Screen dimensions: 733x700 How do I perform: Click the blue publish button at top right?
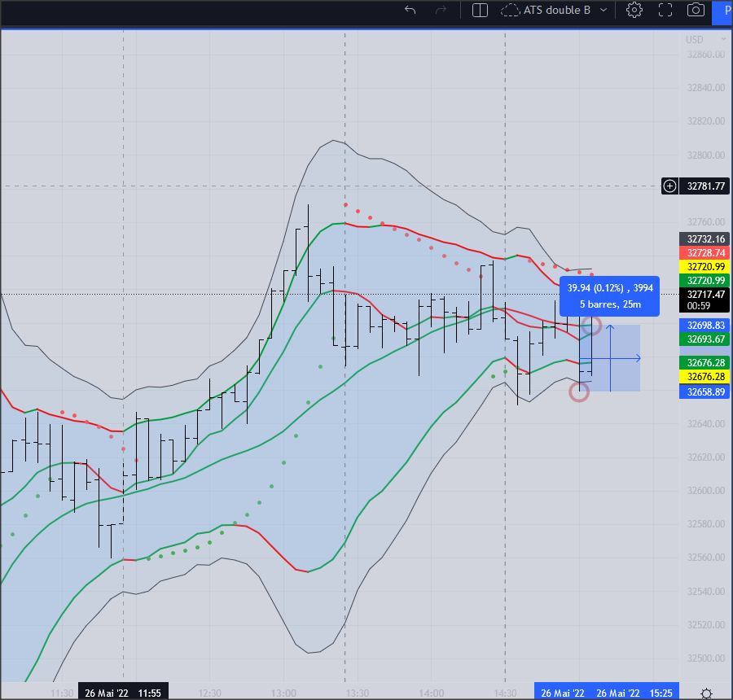[x=722, y=12]
